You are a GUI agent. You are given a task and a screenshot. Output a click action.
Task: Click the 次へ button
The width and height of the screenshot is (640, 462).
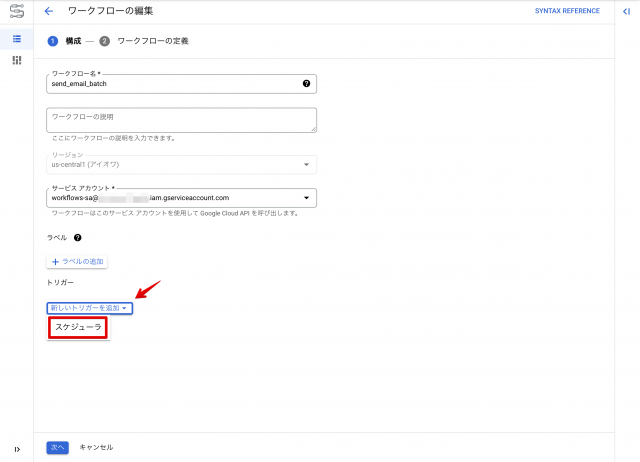(58, 448)
